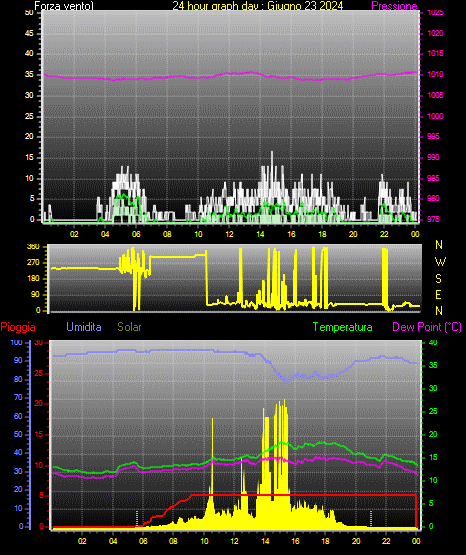Viewport: 466px width, 555px height.
Task: Click the Temperatura legend label
Action: point(342,327)
